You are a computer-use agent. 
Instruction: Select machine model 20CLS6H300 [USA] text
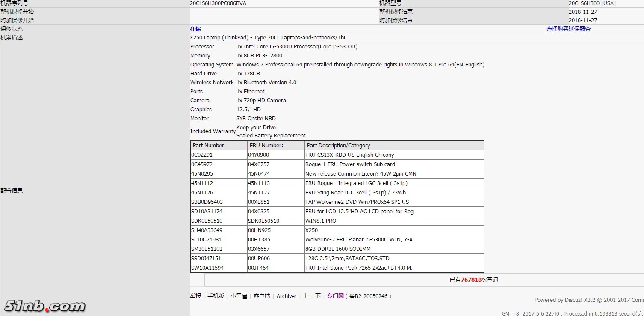(x=592, y=3)
